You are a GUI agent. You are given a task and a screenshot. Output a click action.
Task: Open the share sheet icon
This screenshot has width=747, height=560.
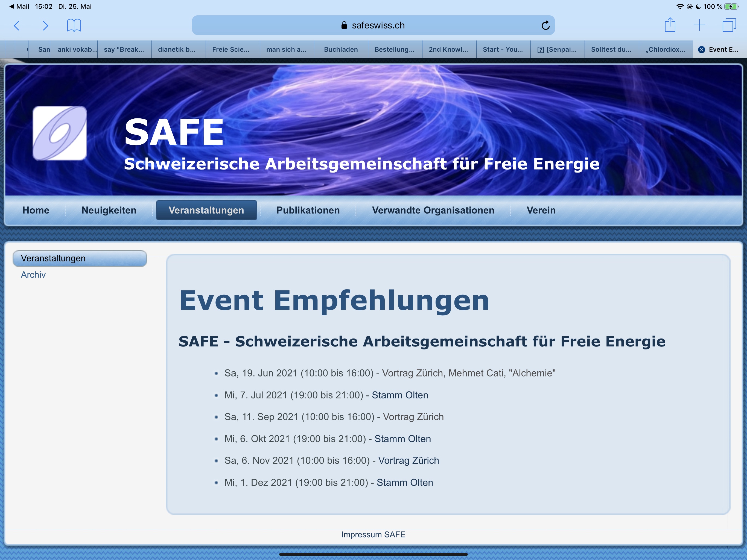coord(670,25)
